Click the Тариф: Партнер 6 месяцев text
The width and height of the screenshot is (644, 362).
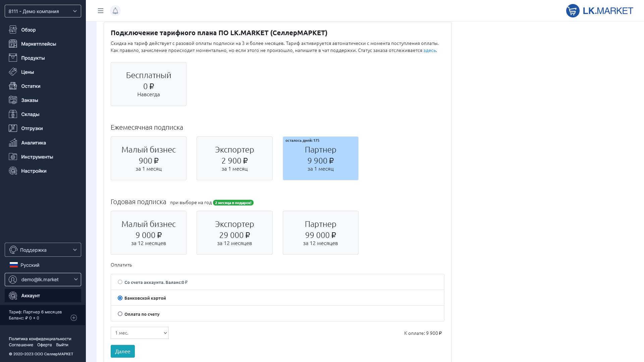click(35, 312)
